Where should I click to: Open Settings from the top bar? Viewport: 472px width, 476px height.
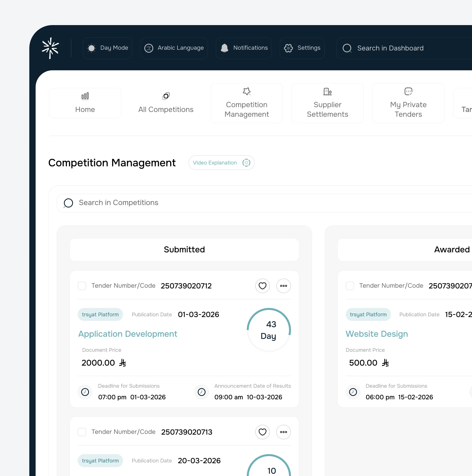pyautogui.click(x=302, y=48)
